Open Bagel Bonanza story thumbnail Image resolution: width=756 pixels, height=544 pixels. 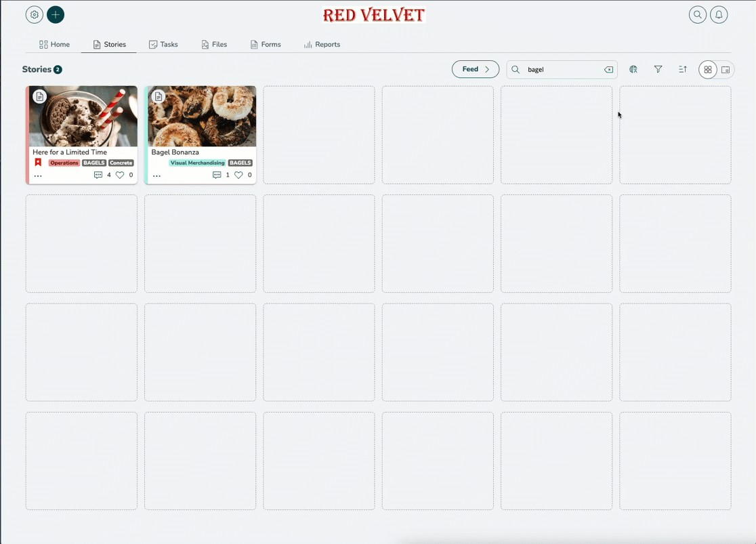coord(202,117)
